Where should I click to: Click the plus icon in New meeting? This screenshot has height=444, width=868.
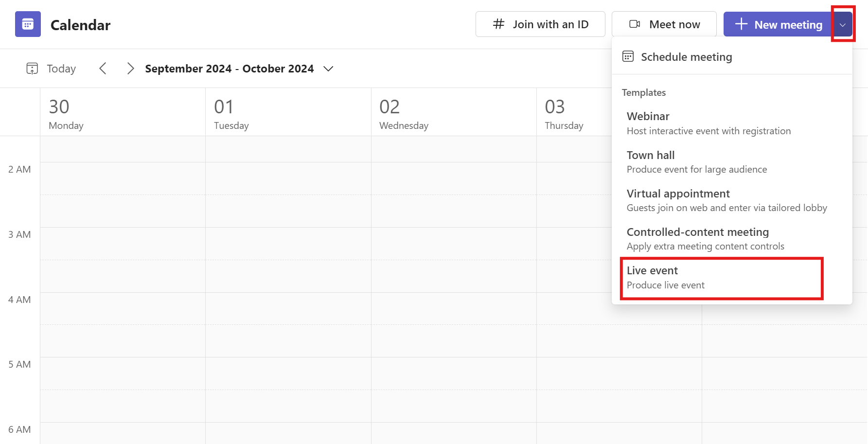[741, 24]
